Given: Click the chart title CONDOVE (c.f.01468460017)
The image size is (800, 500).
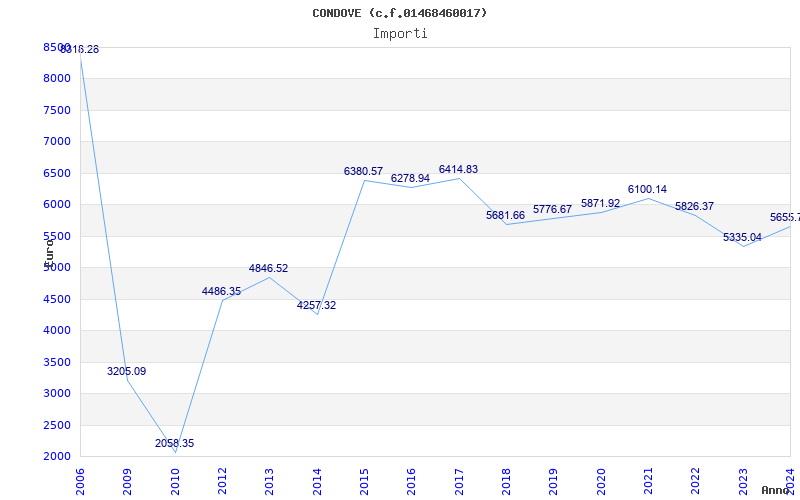Looking at the screenshot, I should pos(399,13).
